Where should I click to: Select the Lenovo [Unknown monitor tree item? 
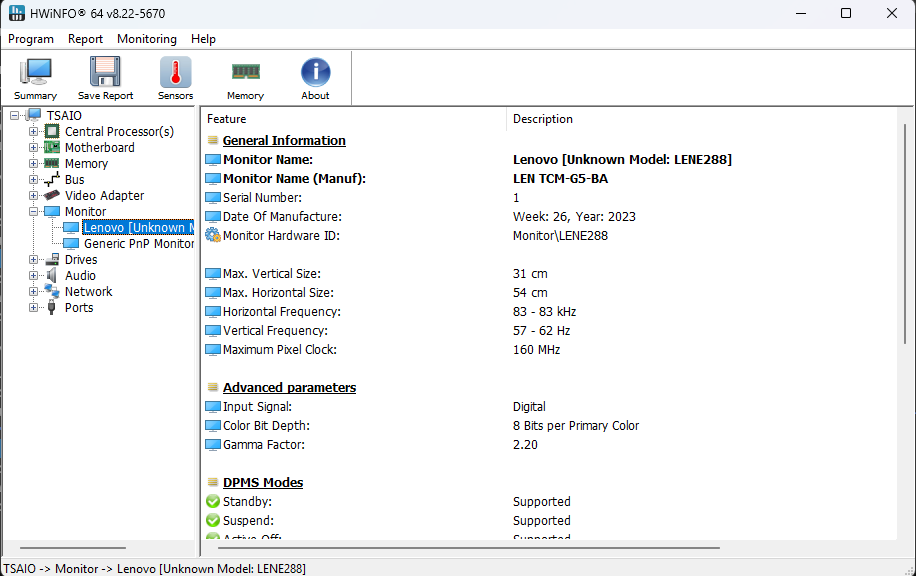[x=138, y=227]
